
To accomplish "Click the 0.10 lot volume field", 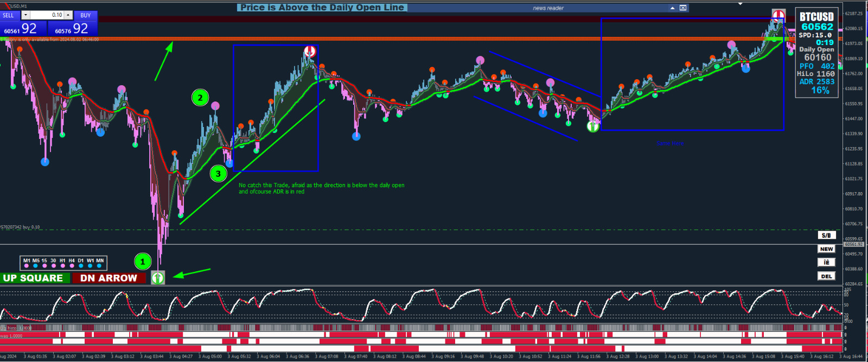I will pos(47,15).
